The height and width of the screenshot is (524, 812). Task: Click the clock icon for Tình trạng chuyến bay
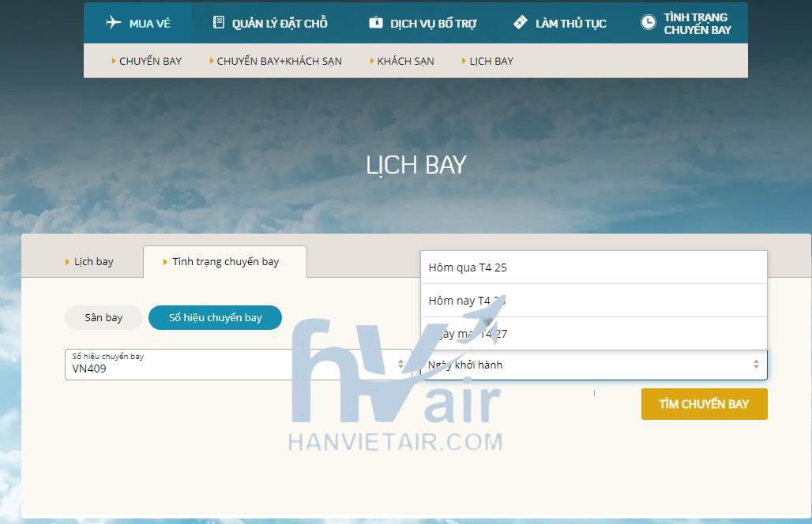point(648,23)
